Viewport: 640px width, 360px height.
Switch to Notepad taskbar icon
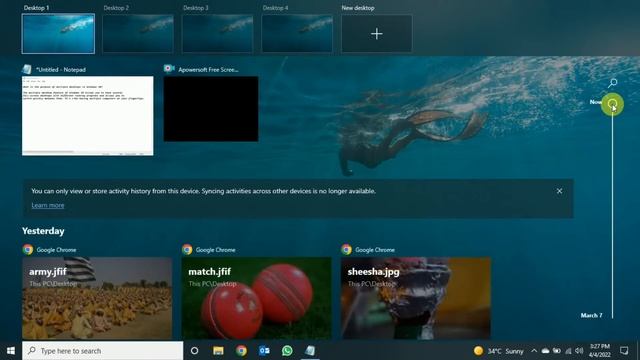pyautogui.click(x=310, y=351)
